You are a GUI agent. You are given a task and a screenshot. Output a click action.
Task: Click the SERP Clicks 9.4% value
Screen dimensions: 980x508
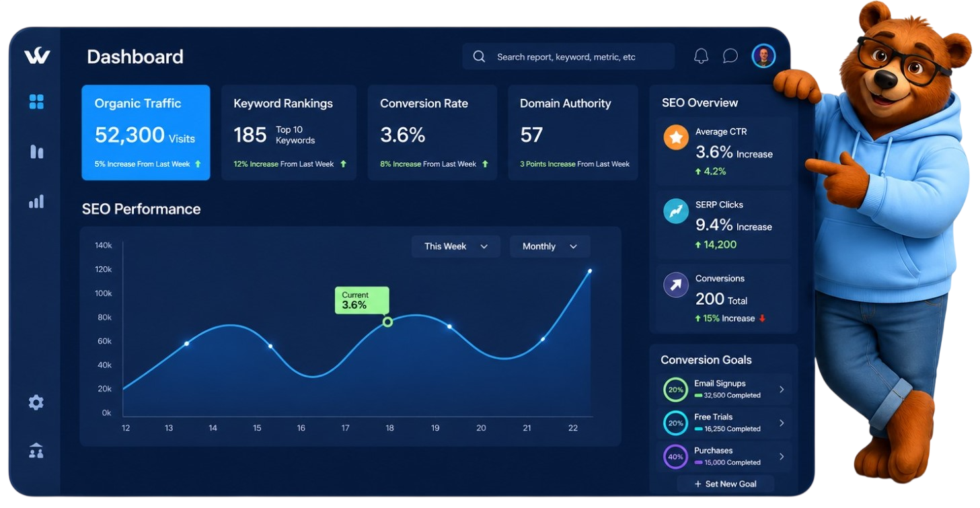[x=714, y=225]
